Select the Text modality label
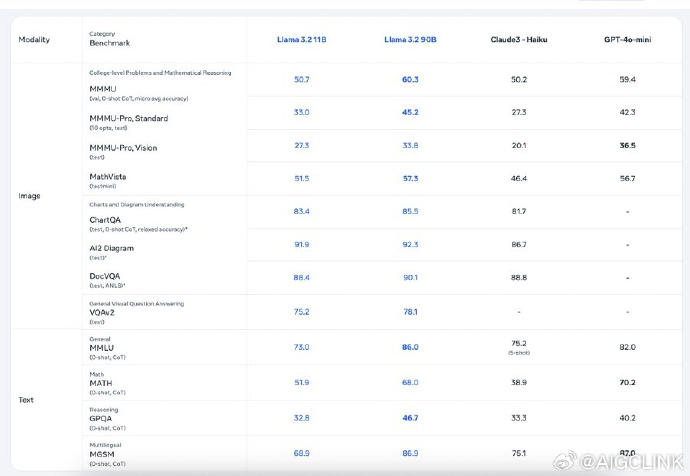This screenshot has height=476, width=690. click(26, 400)
